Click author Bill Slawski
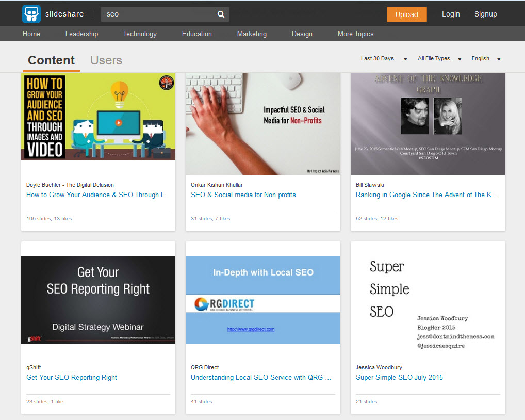 point(370,185)
